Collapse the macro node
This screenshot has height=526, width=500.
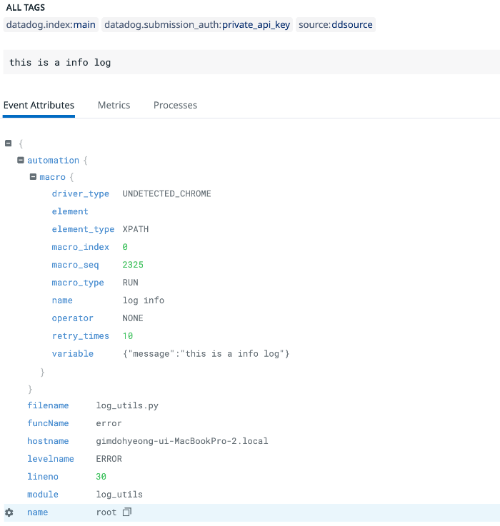tap(33, 176)
